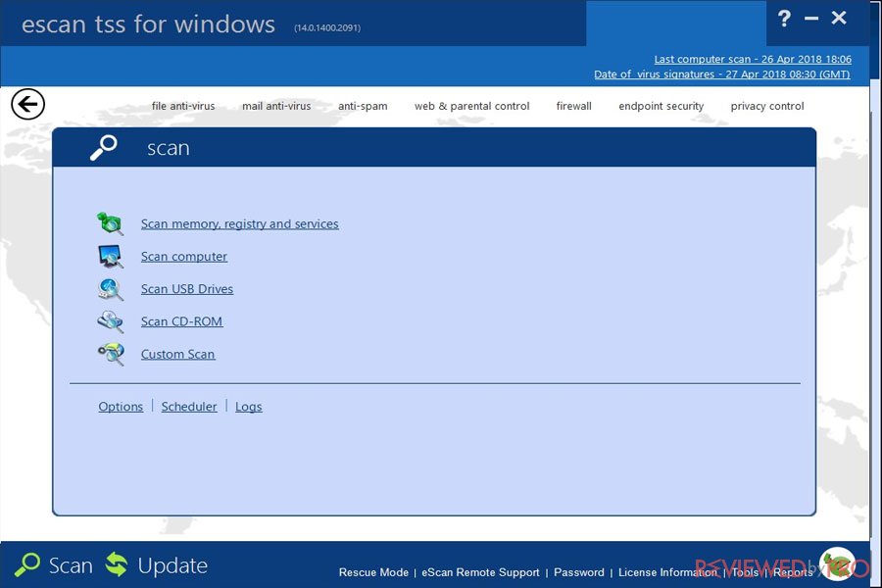Open the mail anti-virus section
This screenshot has width=882, height=588.
[276, 106]
